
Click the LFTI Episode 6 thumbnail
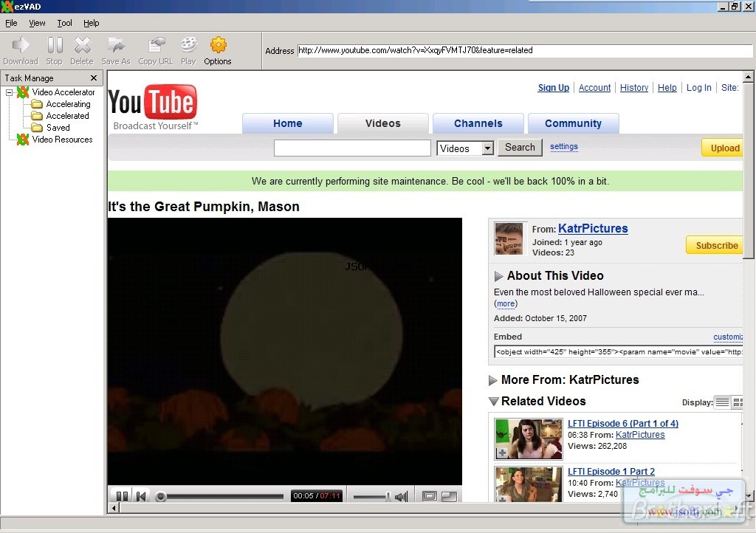point(529,439)
